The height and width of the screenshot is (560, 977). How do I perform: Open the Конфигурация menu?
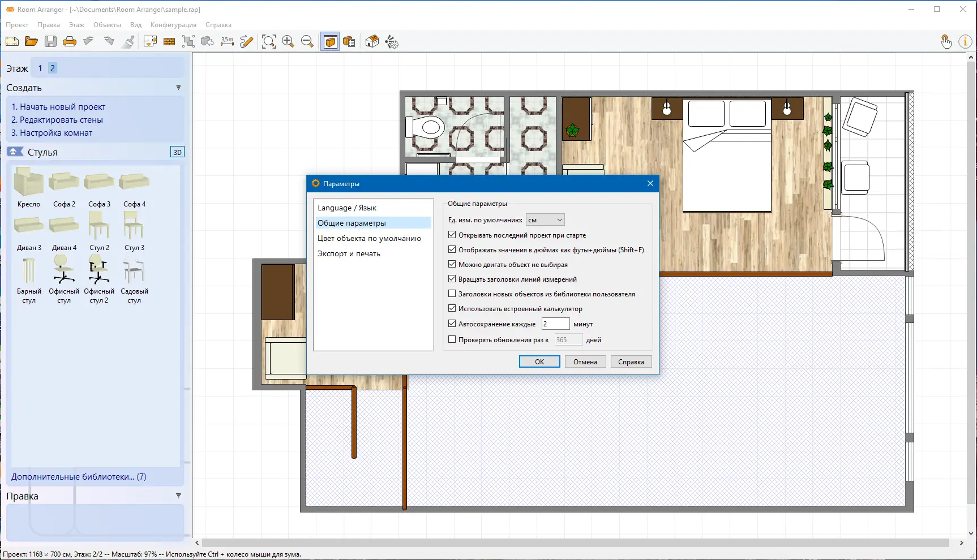(173, 25)
